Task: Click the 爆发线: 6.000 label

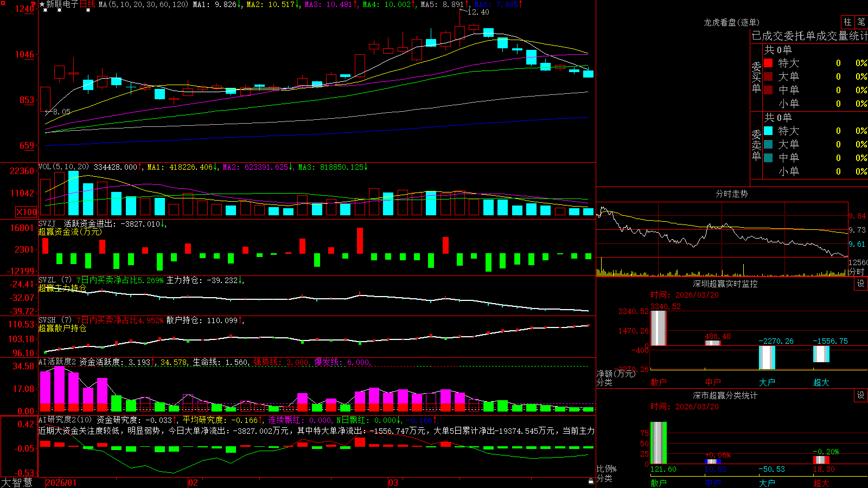Action: tap(343, 362)
